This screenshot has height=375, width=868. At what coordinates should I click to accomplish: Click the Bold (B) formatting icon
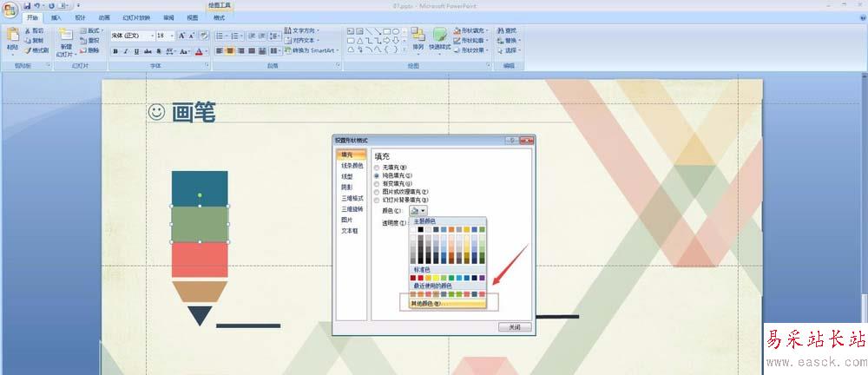tap(115, 51)
